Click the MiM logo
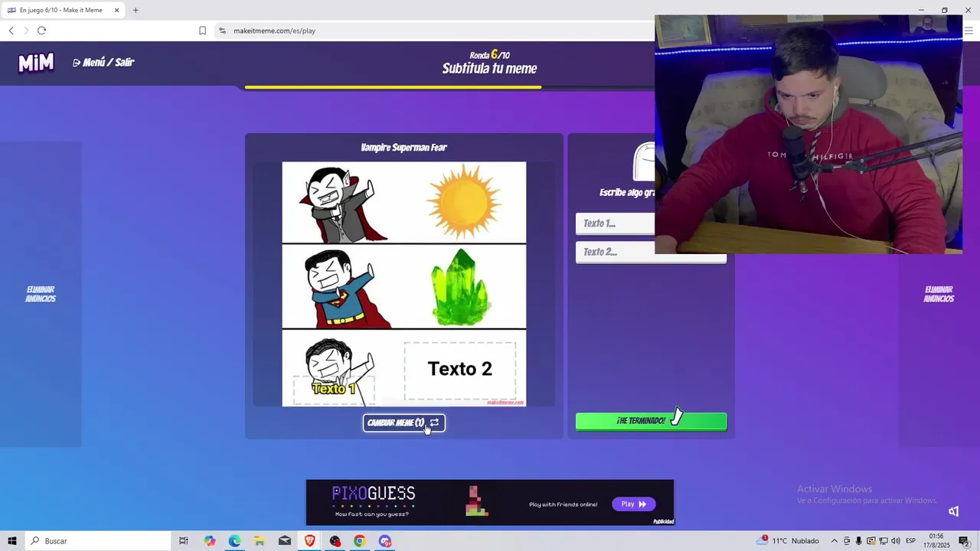980x551 pixels. 36,63
